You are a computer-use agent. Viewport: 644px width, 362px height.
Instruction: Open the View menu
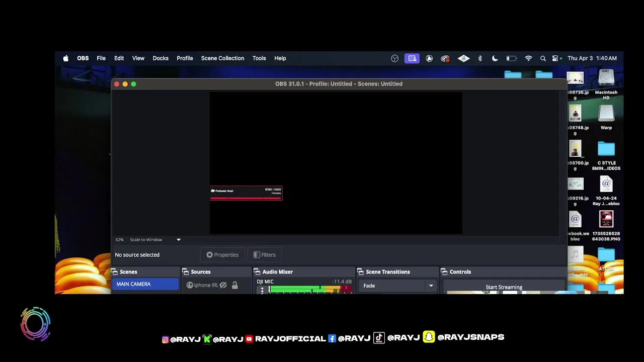coord(138,58)
